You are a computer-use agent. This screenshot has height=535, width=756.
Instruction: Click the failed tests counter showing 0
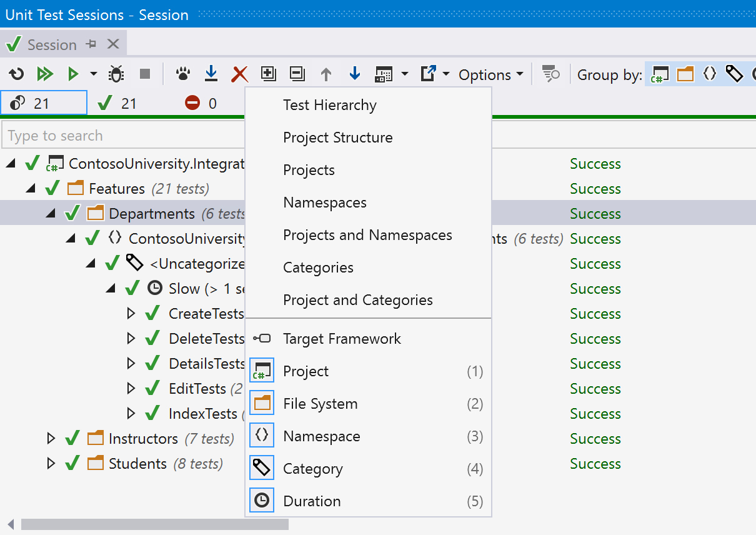coord(201,104)
